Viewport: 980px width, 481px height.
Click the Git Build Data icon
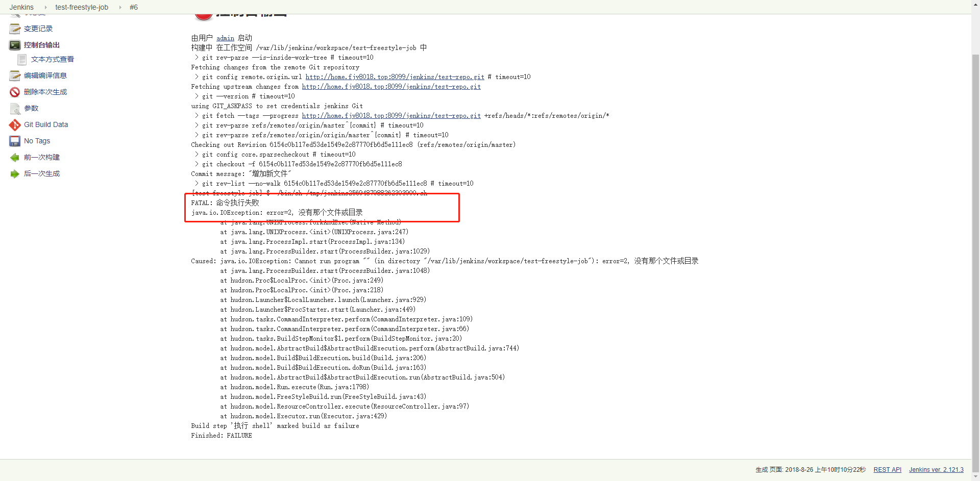click(x=15, y=125)
